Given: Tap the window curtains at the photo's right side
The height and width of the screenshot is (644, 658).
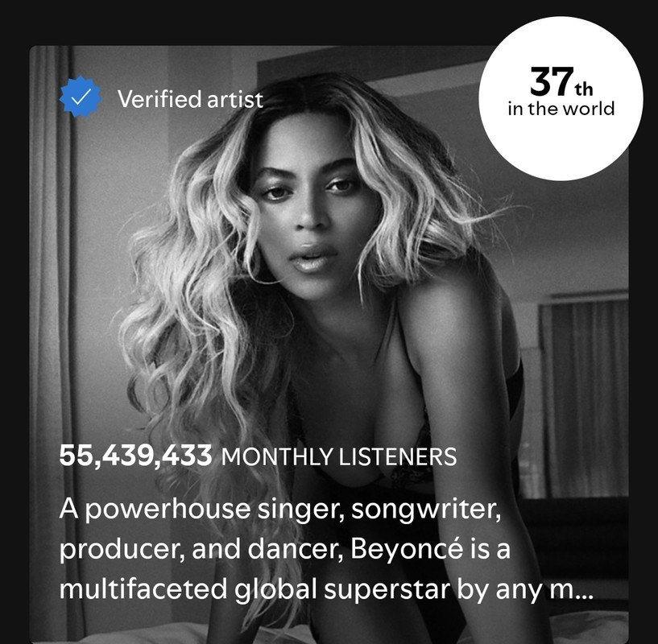Looking at the screenshot, I should click(584, 398).
